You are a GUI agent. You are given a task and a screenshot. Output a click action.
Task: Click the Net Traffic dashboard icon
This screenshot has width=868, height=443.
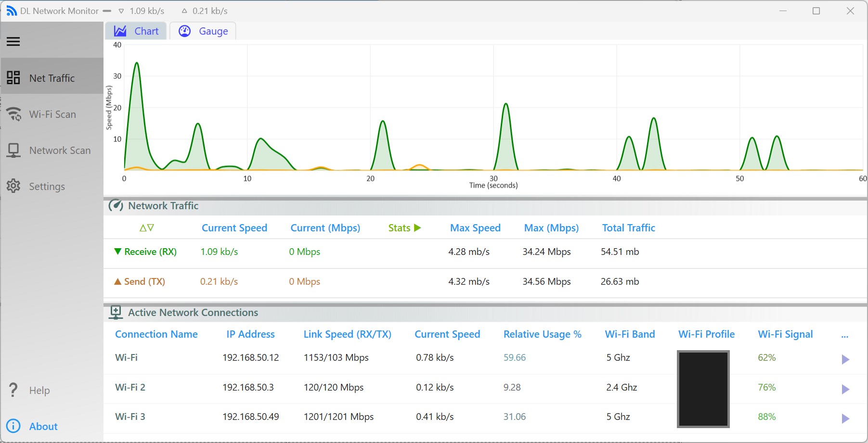pyautogui.click(x=13, y=77)
